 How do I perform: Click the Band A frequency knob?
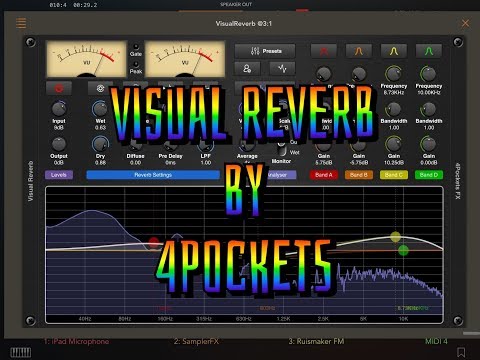324,74
